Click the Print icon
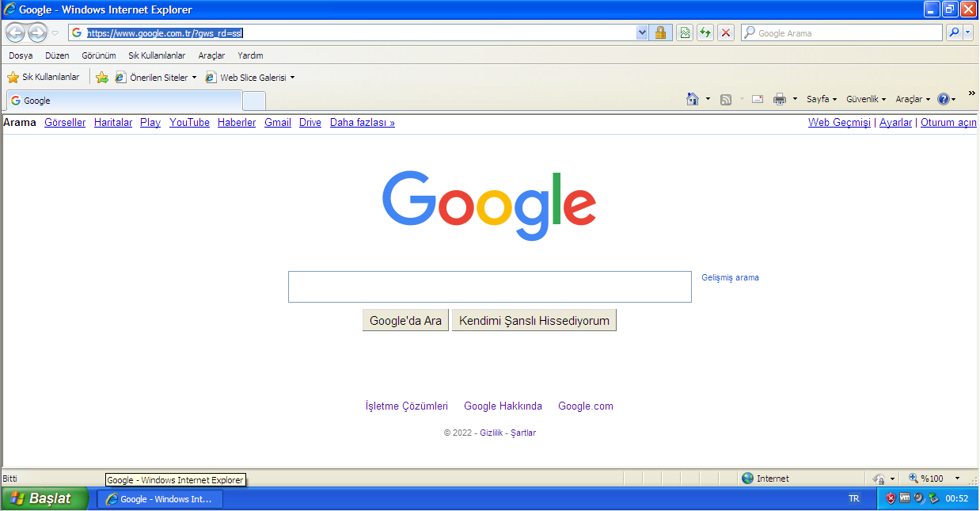Screen dimensions: 980x511 click(779, 99)
